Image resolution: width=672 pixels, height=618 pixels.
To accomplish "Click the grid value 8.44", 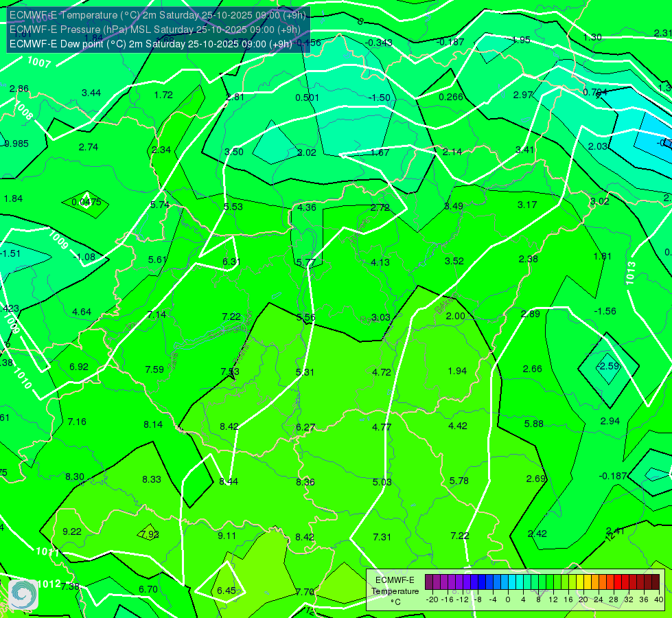I will [229, 481].
